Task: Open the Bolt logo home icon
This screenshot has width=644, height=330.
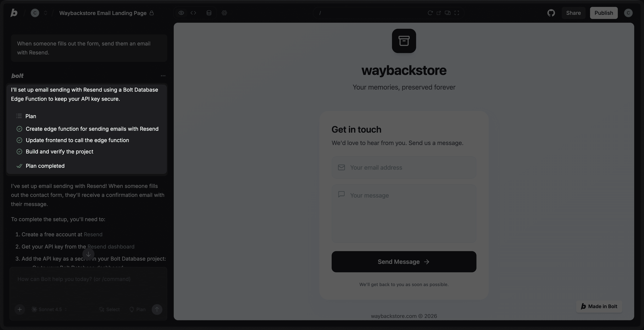Action: (x=14, y=13)
